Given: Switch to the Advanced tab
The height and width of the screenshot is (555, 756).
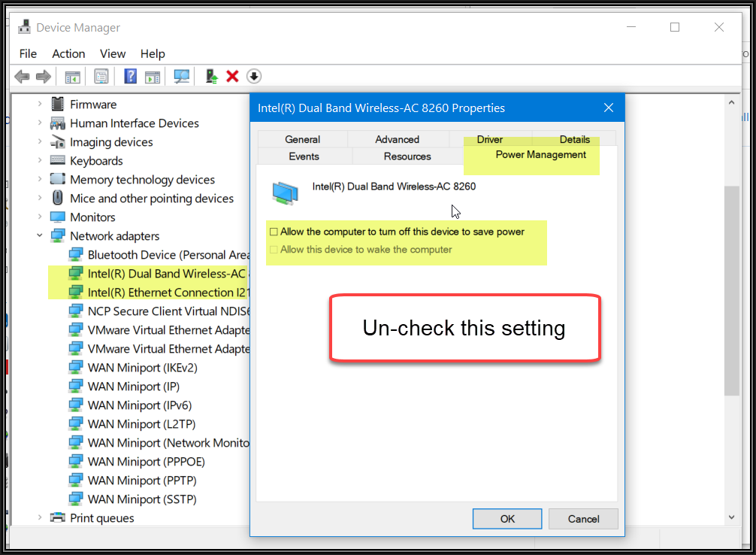Looking at the screenshot, I should pyautogui.click(x=398, y=139).
